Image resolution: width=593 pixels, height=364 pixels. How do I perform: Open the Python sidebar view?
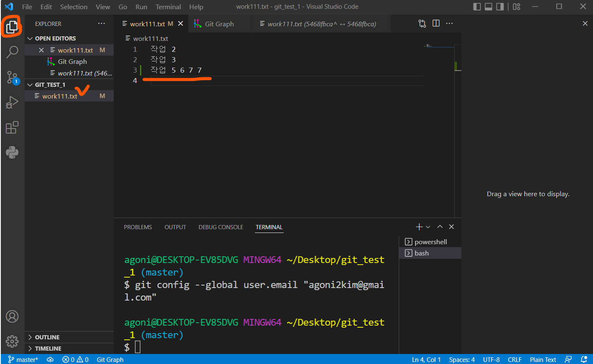[x=12, y=152]
